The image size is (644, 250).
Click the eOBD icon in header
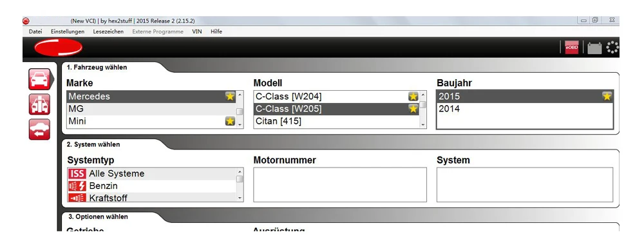pyautogui.click(x=571, y=47)
